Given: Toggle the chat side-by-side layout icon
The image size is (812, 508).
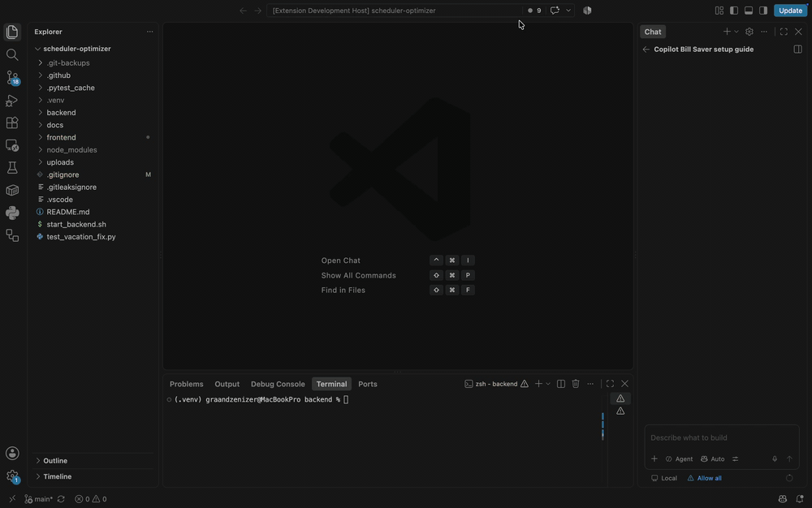Looking at the screenshot, I should [797, 50].
